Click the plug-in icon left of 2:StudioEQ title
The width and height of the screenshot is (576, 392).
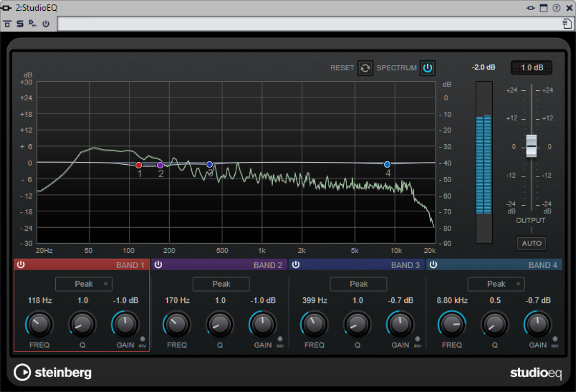(6, 8)
